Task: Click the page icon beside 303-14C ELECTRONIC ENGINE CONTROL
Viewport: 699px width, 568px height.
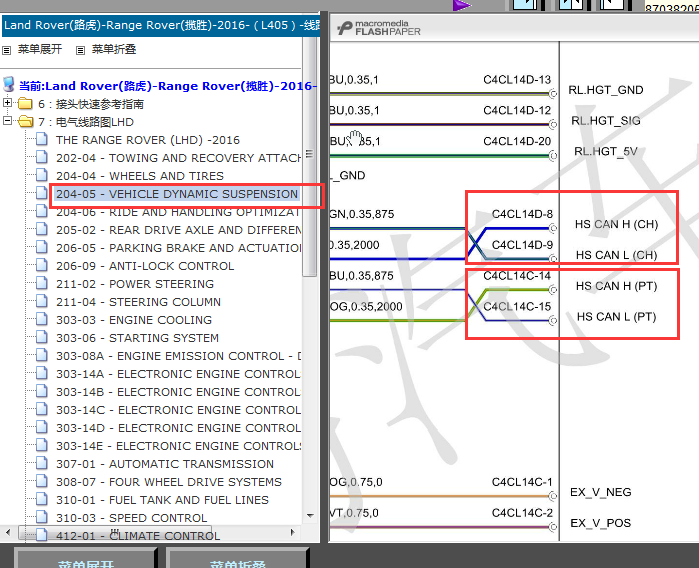Action: [42, 409]
